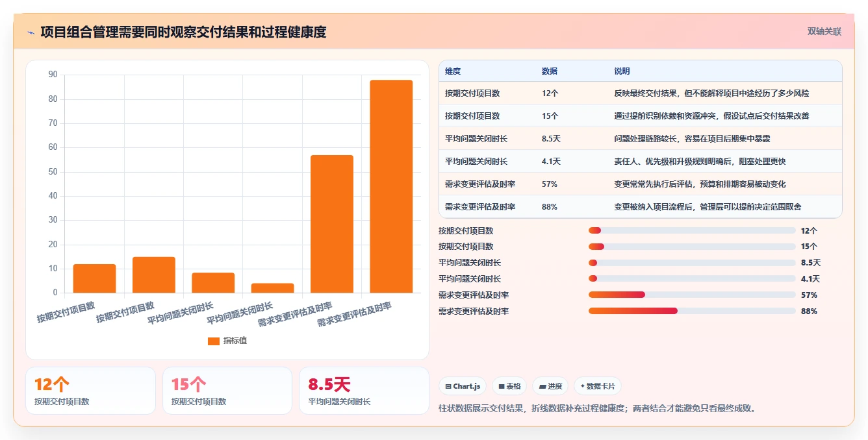
Task: Open the 8.5天 平均问题关闭时长 data card
Action: 364,391
